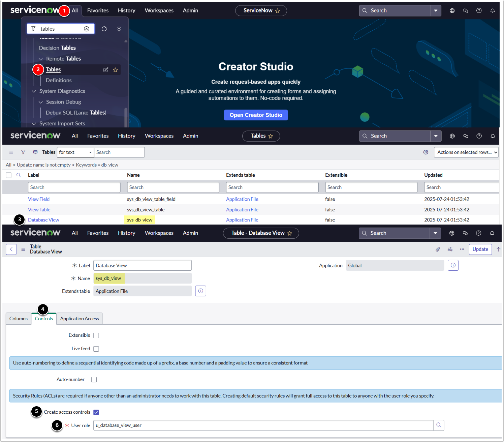This screenshot has width=504, height=442.
Task: Open the Tables module in the navigation list
Action: click(x=53, y=70)
